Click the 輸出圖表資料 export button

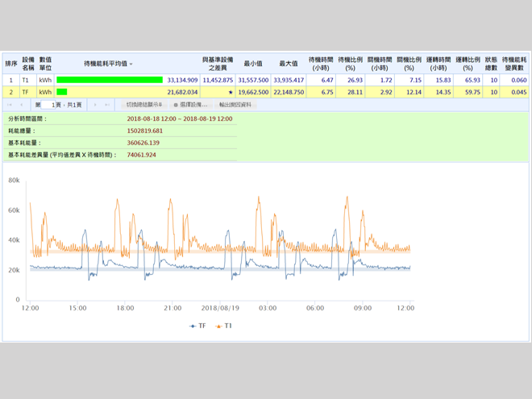coord(235,105)
